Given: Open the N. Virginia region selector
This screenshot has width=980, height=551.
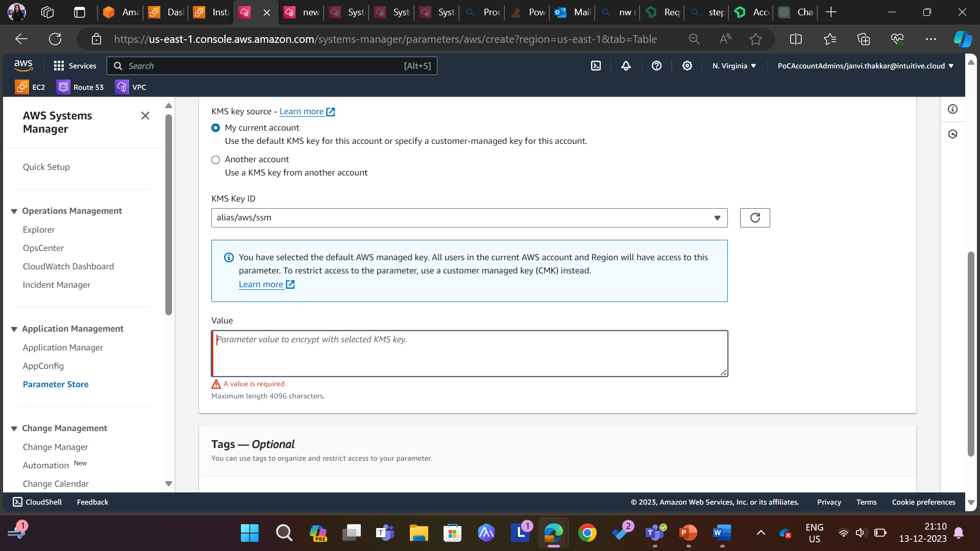Looking at the screenshot, I should pos(734,66).
